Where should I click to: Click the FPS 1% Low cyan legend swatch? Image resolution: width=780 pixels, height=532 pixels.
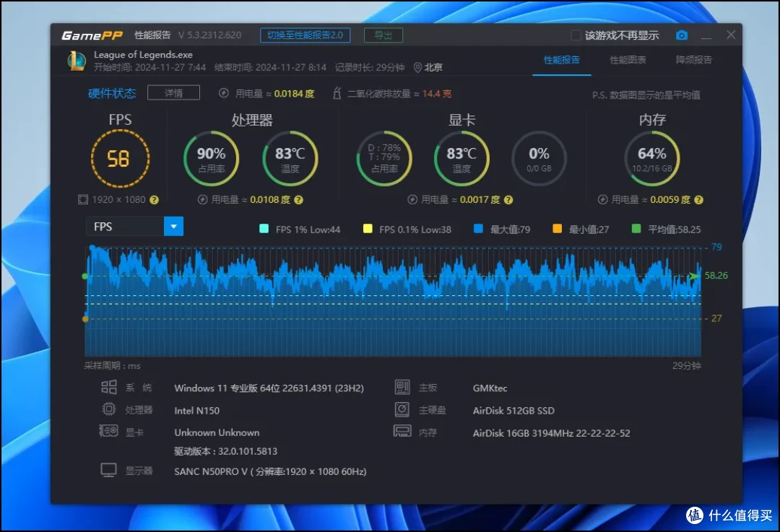[264, 229]
